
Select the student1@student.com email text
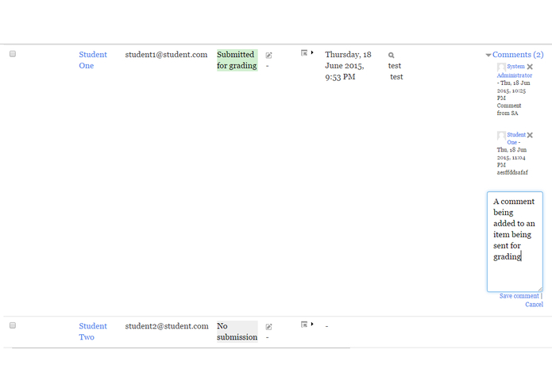166,55
